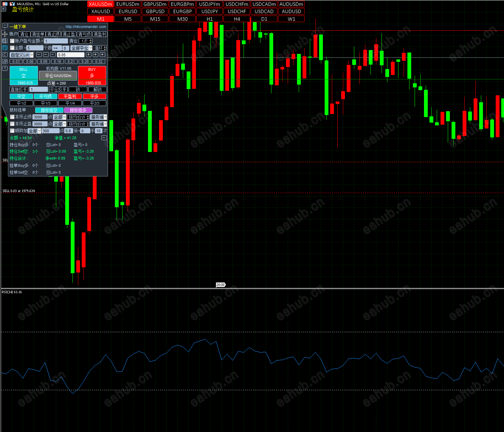Adjust 按均价计 spinner in 本币止损 row
This screenshot has height=432, width=504.
pos(78,117)
